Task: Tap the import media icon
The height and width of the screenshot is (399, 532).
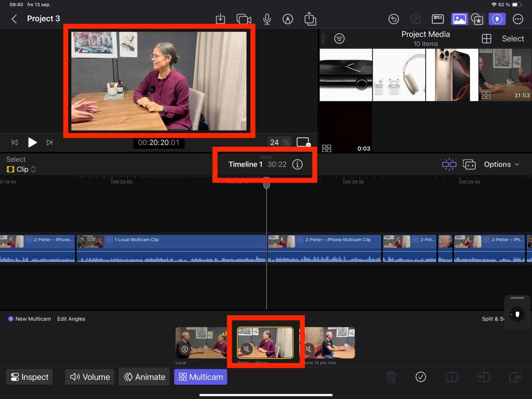Action: (220, 19)
